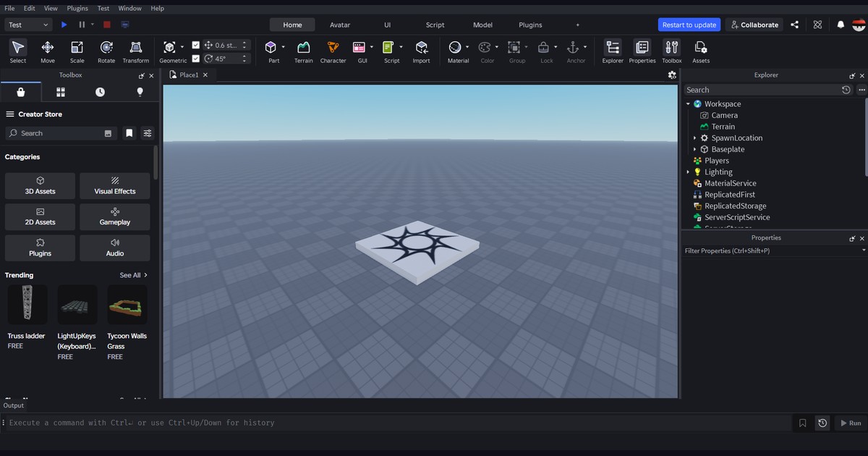This screenshot has height=456, width=868.
Task: Click See All for Trending
Action: click(x=134, y=275)
